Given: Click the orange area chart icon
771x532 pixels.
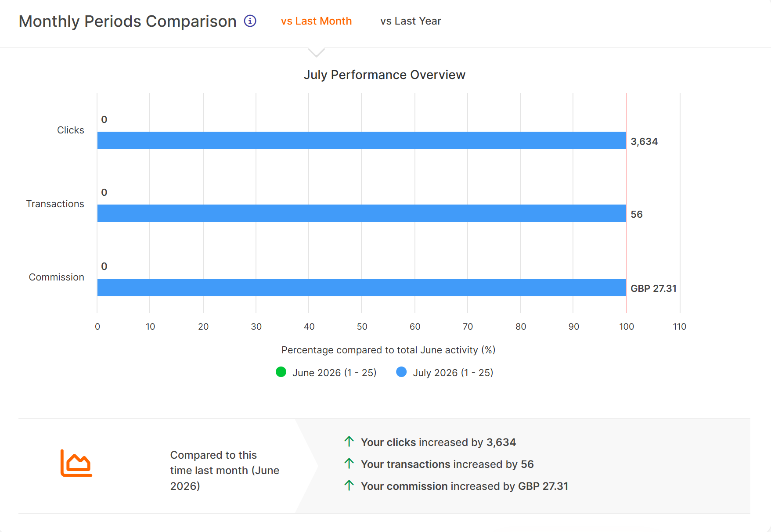Looking at the screenshot, I should (76, 463).
